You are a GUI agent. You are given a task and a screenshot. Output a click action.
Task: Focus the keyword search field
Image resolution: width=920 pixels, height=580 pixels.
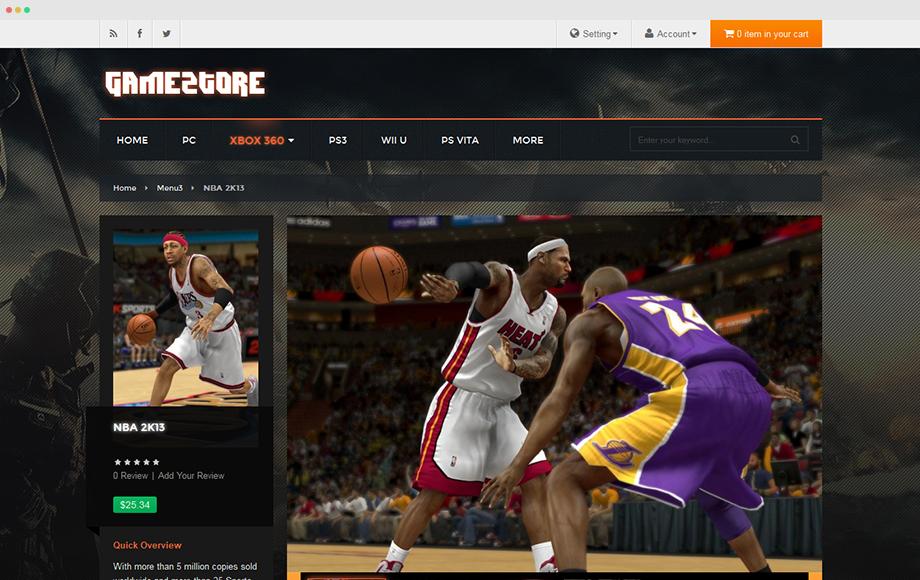coord(719,140)
